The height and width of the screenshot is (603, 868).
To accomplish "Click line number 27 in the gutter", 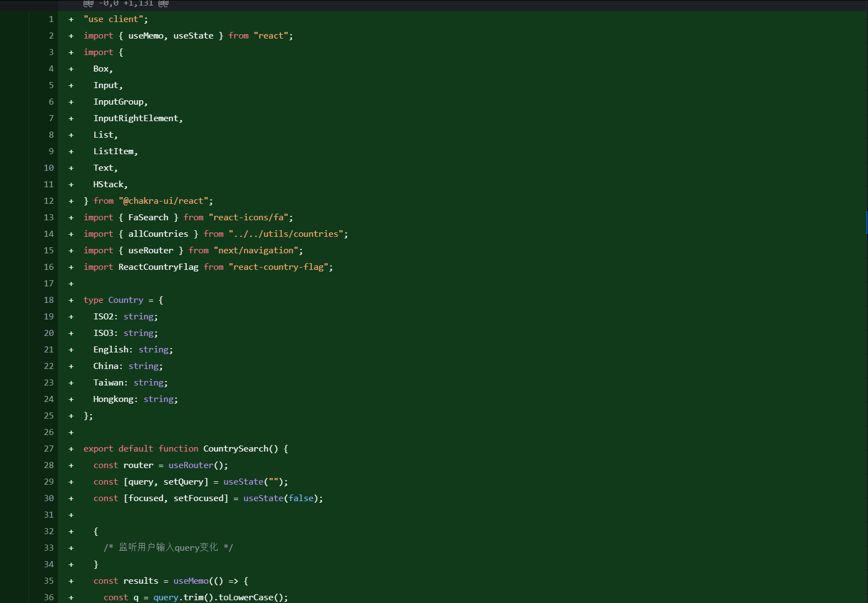I will point(48,449).
